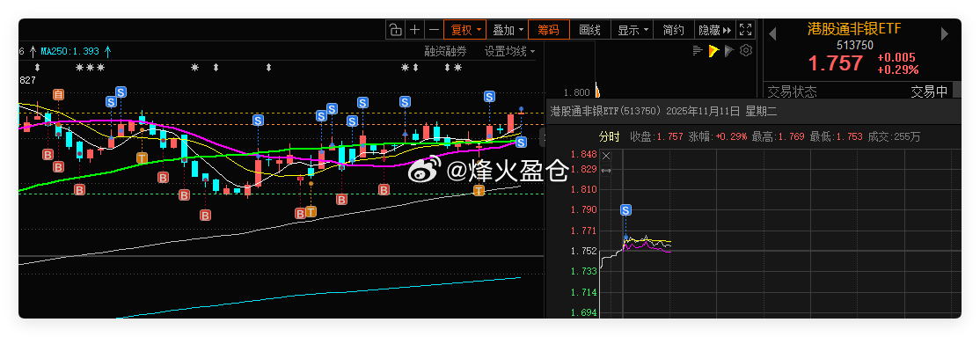Open the 显示 display dropdown

point(633,29)
